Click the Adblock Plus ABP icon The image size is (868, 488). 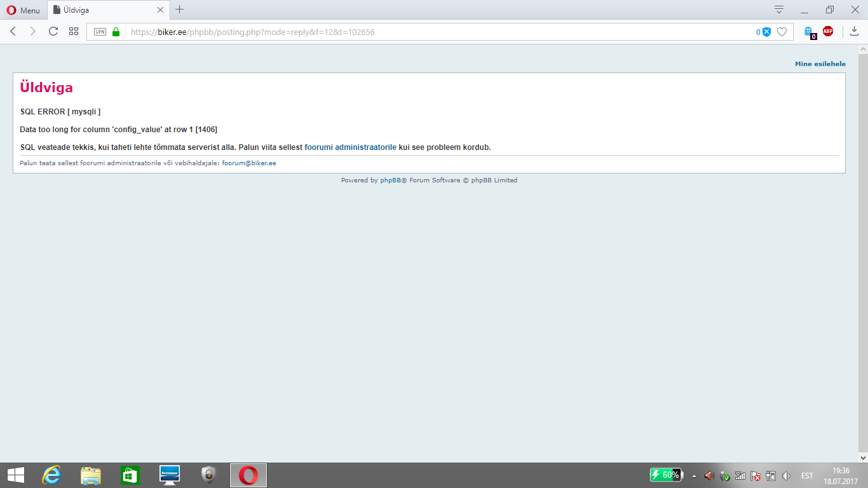(828, 31)
